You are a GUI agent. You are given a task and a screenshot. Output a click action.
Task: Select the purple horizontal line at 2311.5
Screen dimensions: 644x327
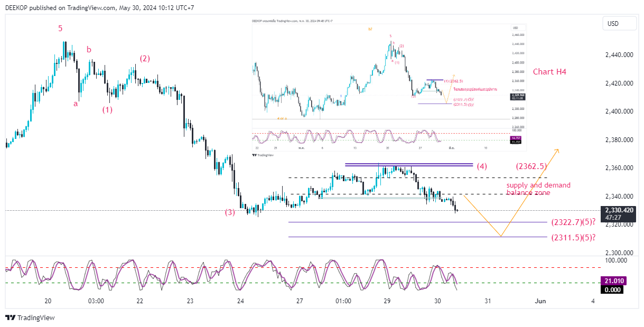pos(417,237)
